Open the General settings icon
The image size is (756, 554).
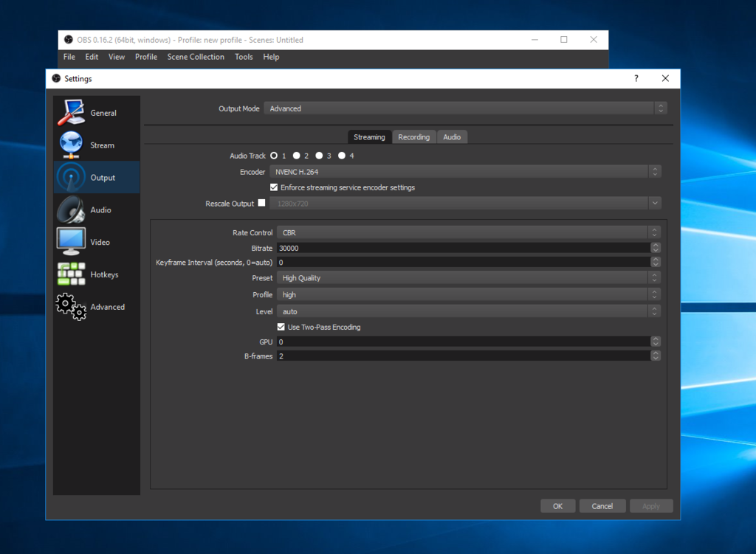(x=71, y=112)
